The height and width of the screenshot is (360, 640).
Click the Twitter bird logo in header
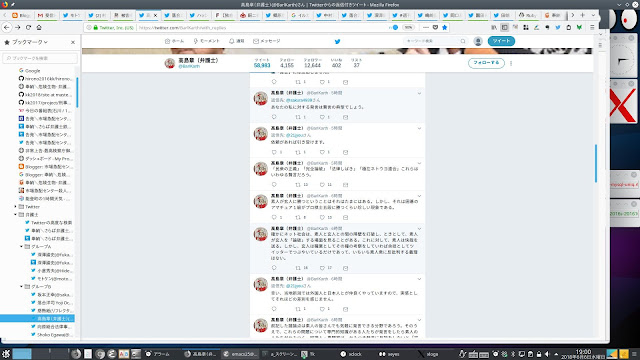pos(337,41)
